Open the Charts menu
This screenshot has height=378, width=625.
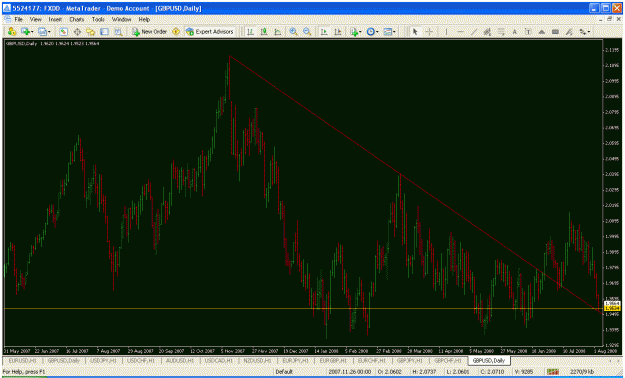77,19
